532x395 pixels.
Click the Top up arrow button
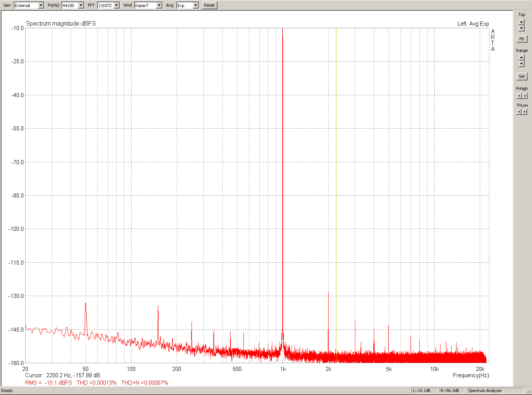(522, 22)
